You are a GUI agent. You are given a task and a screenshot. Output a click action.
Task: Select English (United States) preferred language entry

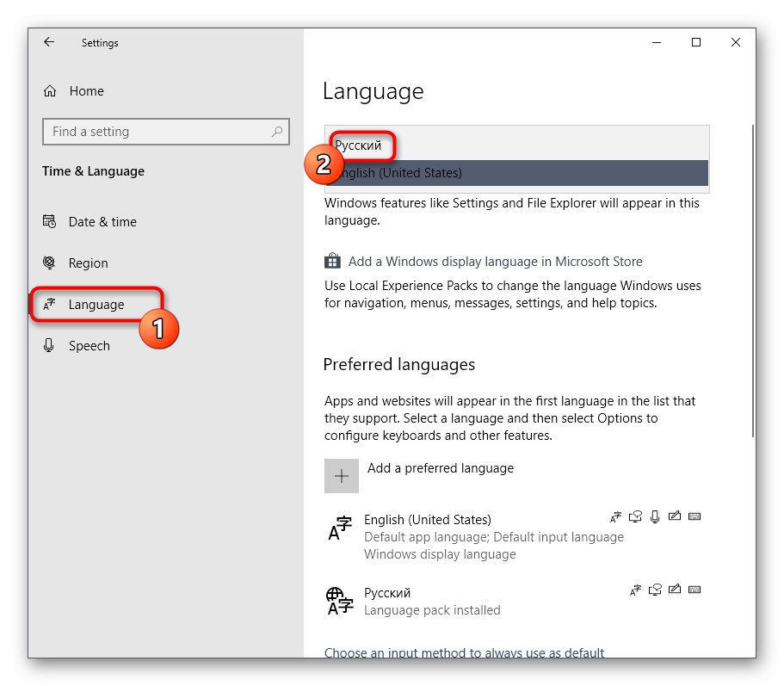tap(513, 536)
